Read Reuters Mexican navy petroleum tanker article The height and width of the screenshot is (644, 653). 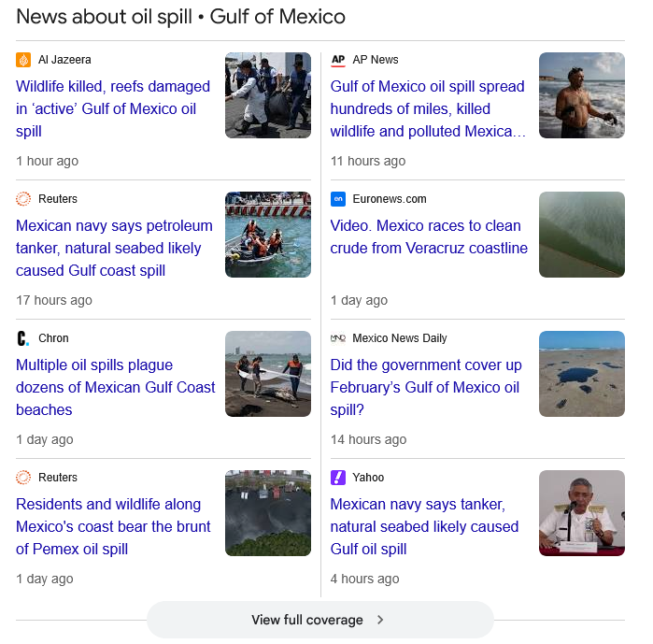pos(114,248)
